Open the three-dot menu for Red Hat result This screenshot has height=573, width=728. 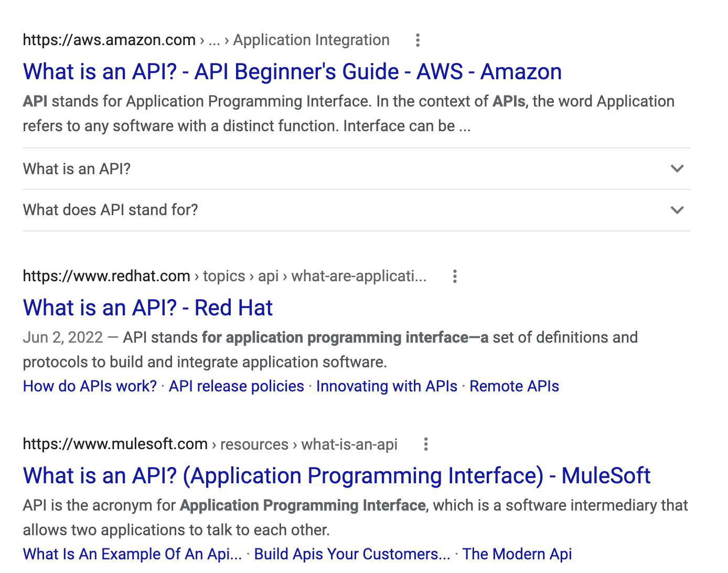click(x=455, y=277)
